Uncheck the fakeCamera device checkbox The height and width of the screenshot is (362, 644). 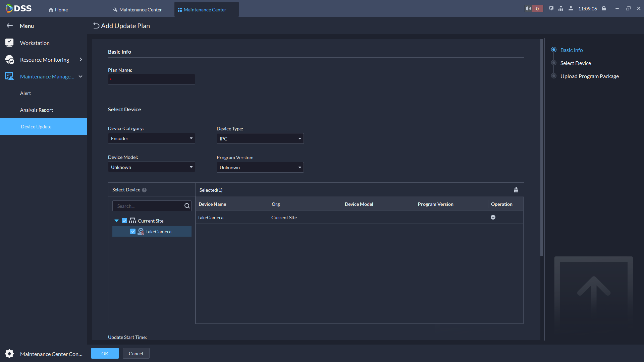pyautogui.click(x=133, y=232)
